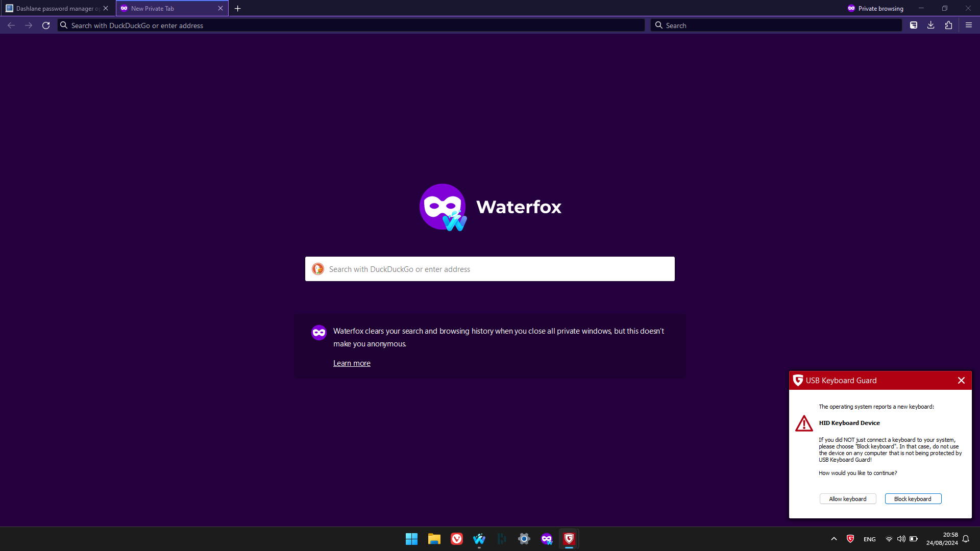Focus the address bar
Viewport: 980px width, 551px height.
point(352,26)
